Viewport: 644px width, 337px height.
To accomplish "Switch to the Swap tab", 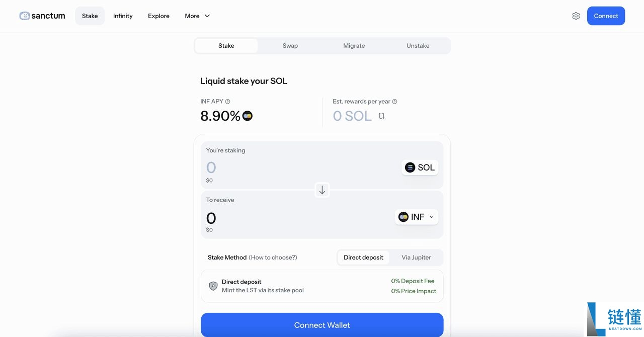I will (x=290, y=46).
